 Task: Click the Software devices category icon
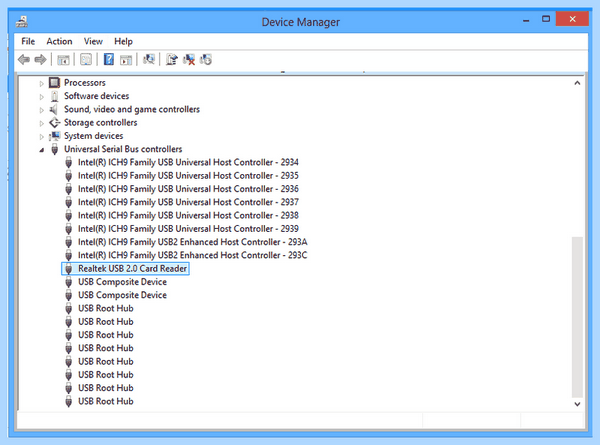tap(55, 96)
